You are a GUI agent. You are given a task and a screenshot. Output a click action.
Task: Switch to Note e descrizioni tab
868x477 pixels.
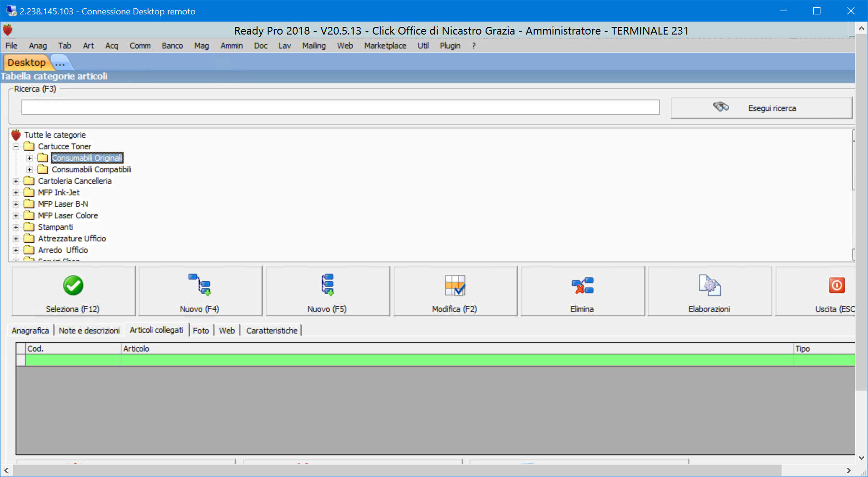point(89,331)
